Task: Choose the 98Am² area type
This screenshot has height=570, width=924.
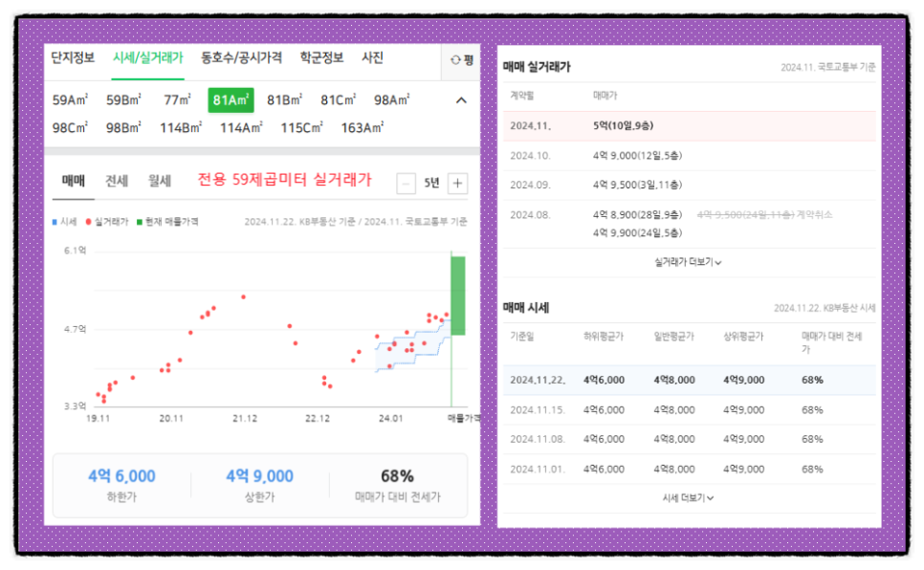Action: [392, 99]
